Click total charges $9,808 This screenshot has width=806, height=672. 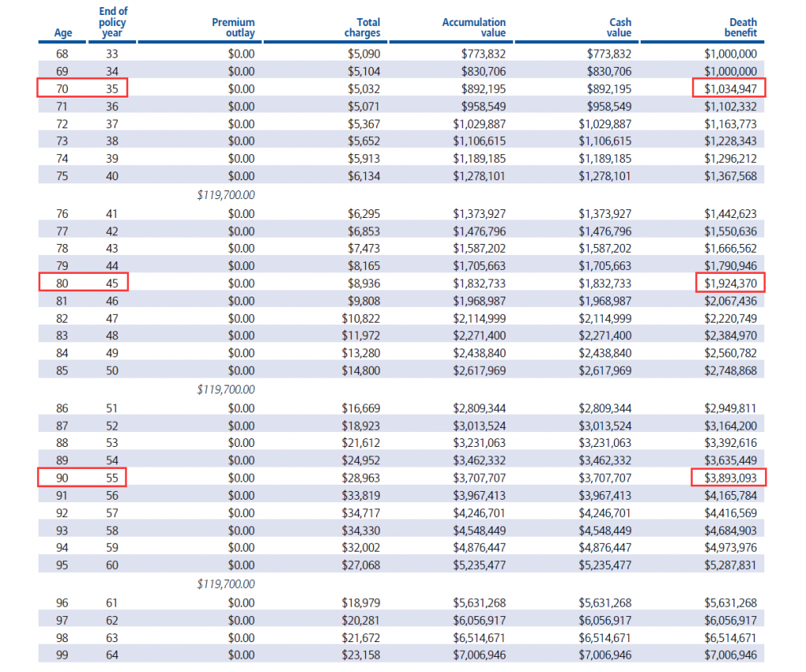(364, 301)
